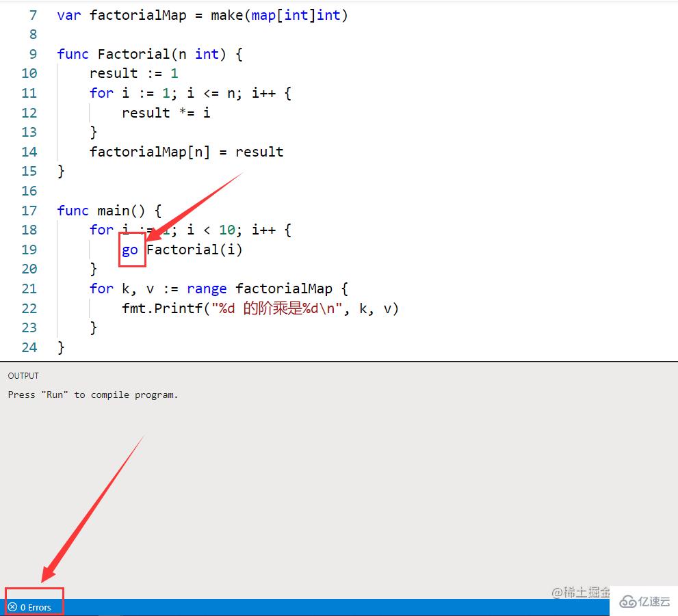
Task: Click the errors icon in status bar
Action: 12,607
